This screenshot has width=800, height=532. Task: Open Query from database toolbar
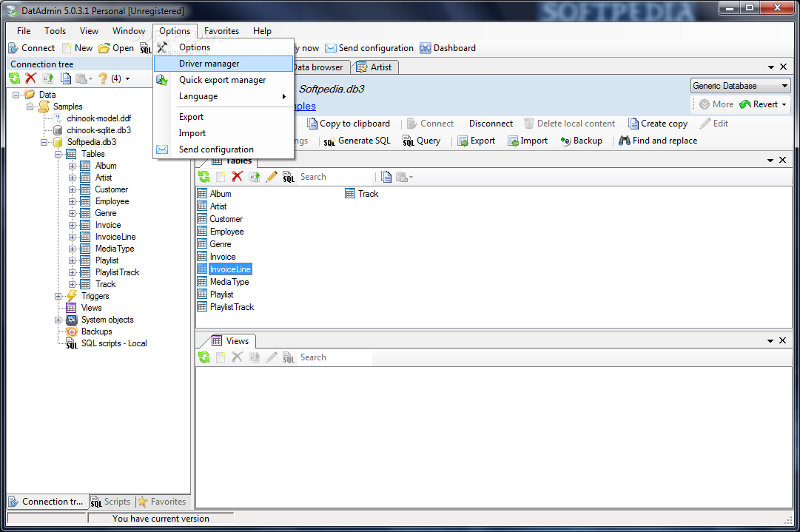[x=421, y=141]
